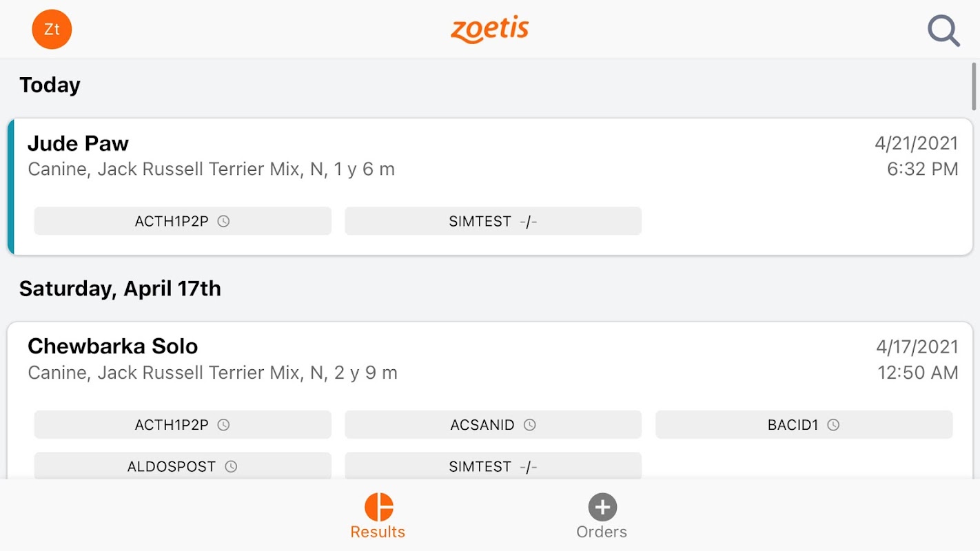
Task: Switch to the Orders tab
Action: point(602,517)
